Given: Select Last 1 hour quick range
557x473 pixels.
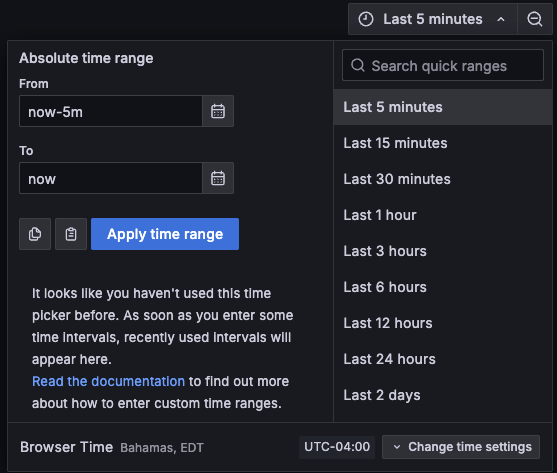Looking at the screenshot, I should (x=443, y=215).
